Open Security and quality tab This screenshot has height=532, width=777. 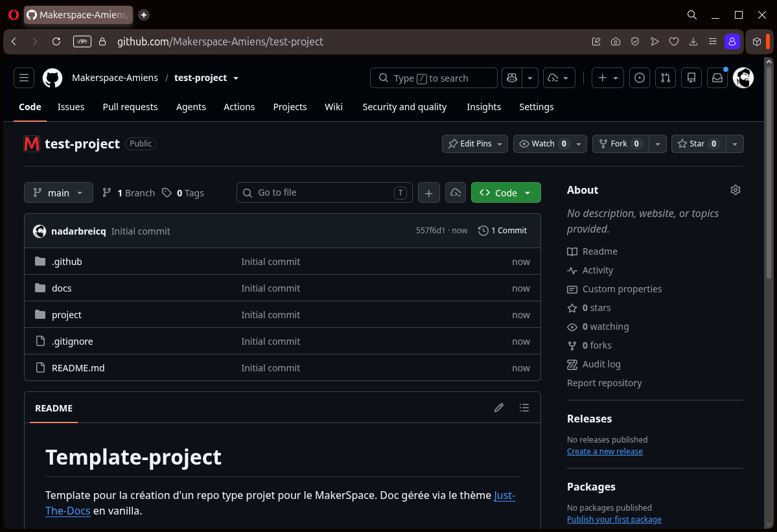404,107
